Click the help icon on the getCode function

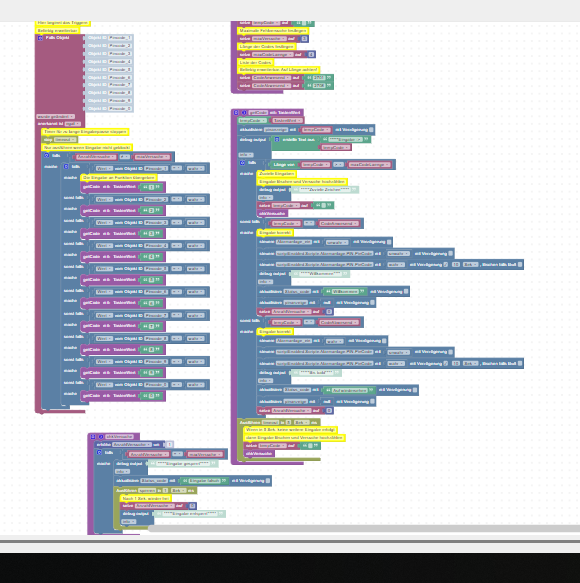pyautogui.click(x=244, y=112)
